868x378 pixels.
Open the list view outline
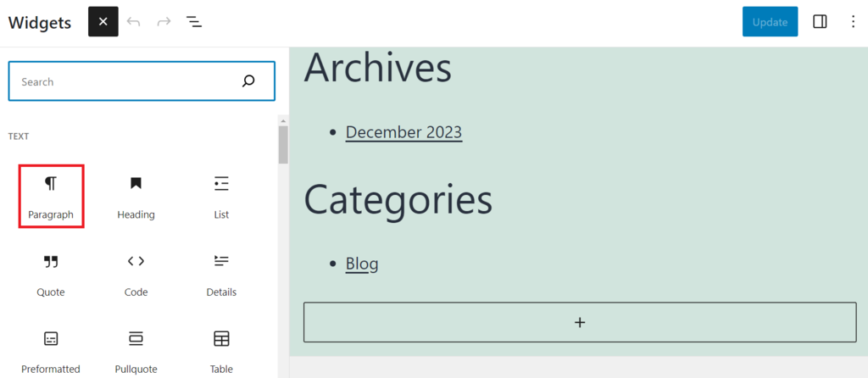[194, 22]
